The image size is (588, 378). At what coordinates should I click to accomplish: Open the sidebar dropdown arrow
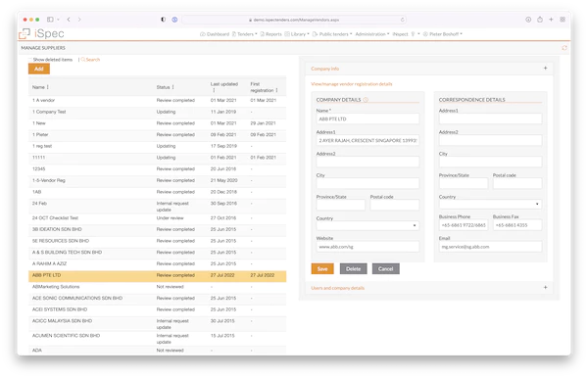pos(58,20)
